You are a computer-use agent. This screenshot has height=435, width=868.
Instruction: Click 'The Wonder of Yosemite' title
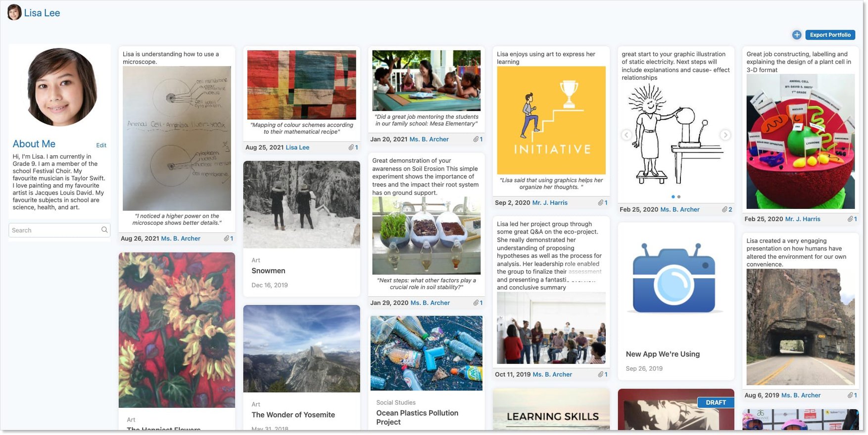(293, 415)
